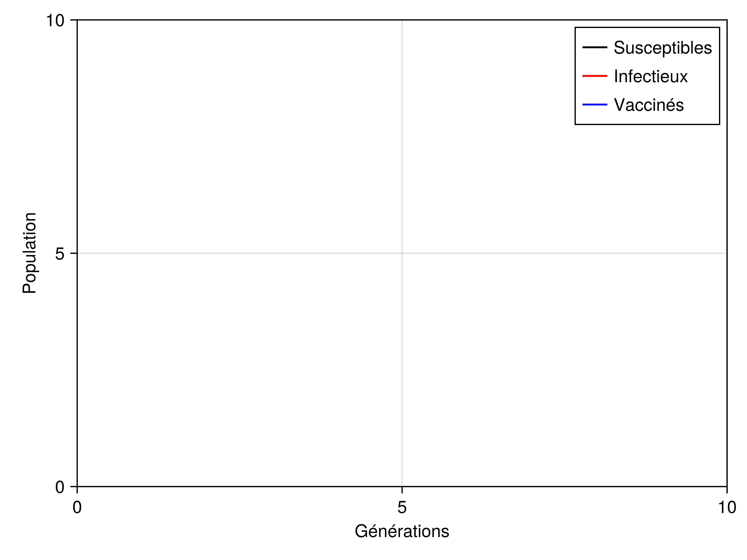Click the y-axis tick mark at 10
This screenshot has width=747, height=560.
pos(74,20)
